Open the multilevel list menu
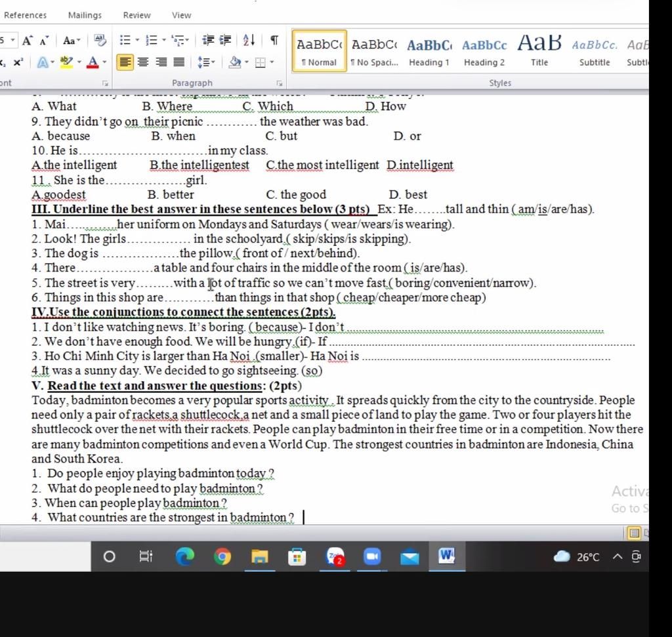672x637 pixels. (180, 40)
